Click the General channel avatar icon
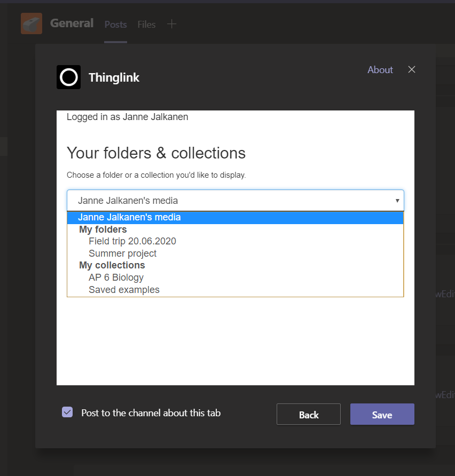Image resolution: width=455 pixels, height=476 pixels. tap(31, 23)
